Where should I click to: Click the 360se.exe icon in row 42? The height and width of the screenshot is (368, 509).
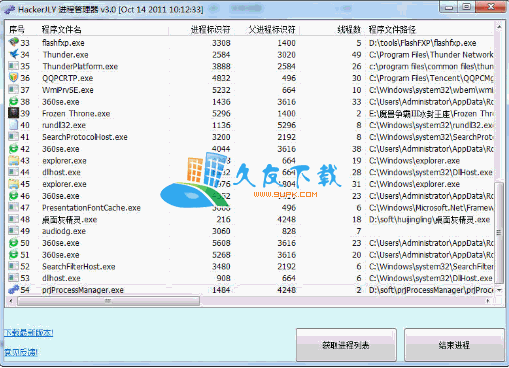(13, 148)
